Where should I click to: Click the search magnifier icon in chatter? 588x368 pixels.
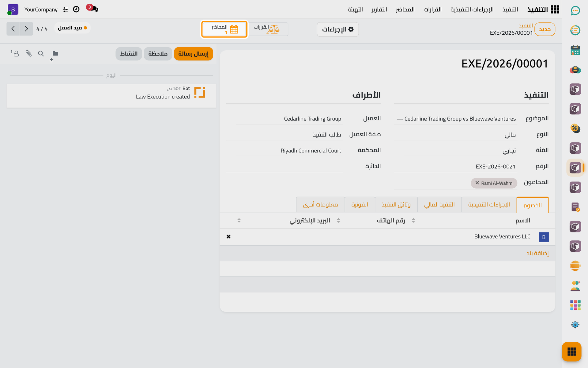pyautogui.click(x=41, y=54)
